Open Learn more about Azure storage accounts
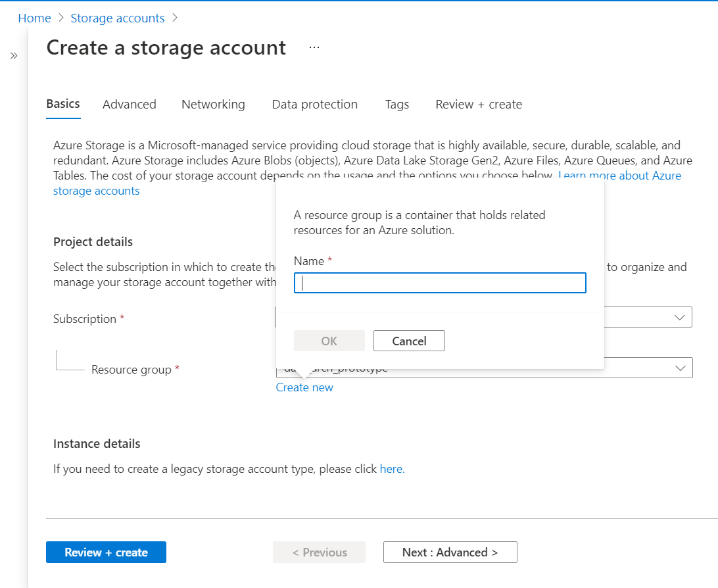This screenshot has width=718, height=588. click(x=619, y=176)
